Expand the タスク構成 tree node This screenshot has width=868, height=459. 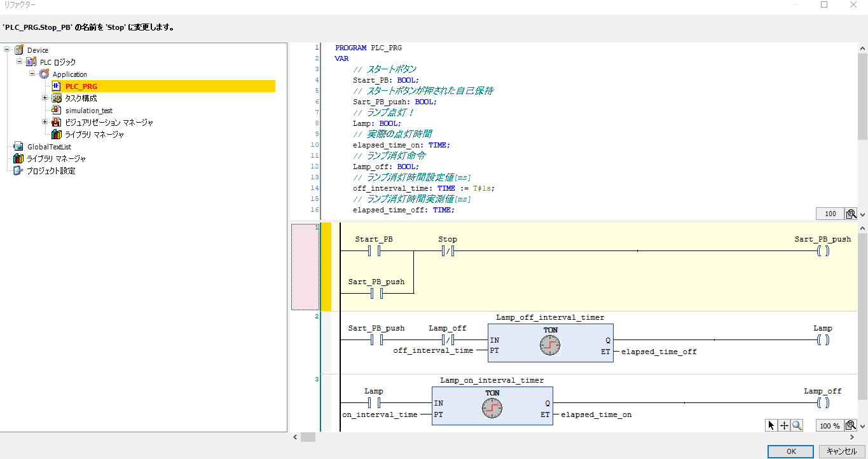coord(45,98)
